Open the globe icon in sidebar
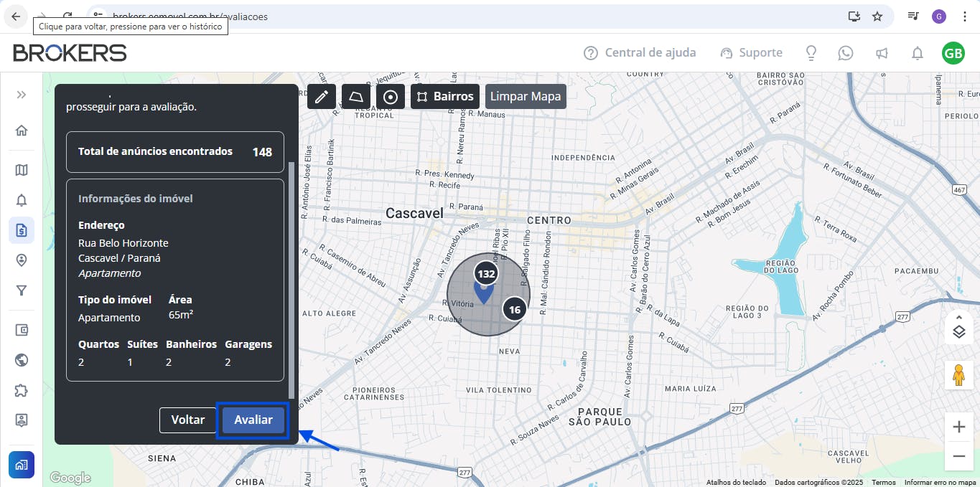This screenshot has height=487, width=980. click(22, 360)
